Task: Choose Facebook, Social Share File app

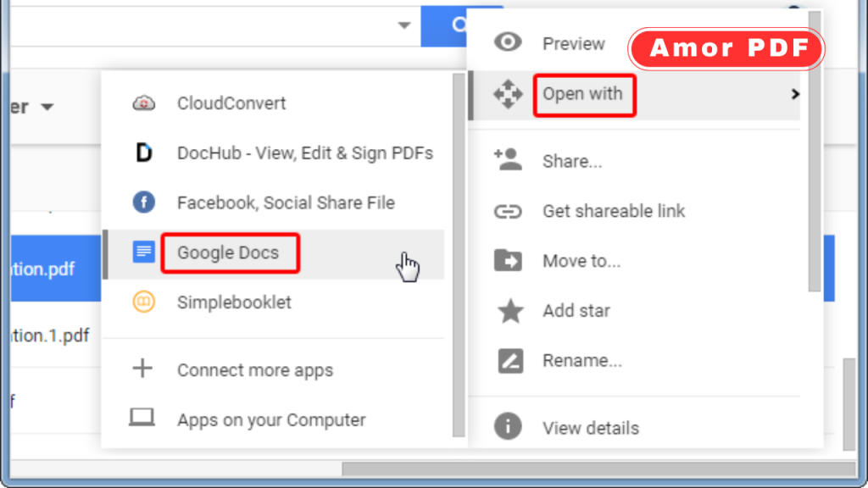Action: [x=286, y=202]
